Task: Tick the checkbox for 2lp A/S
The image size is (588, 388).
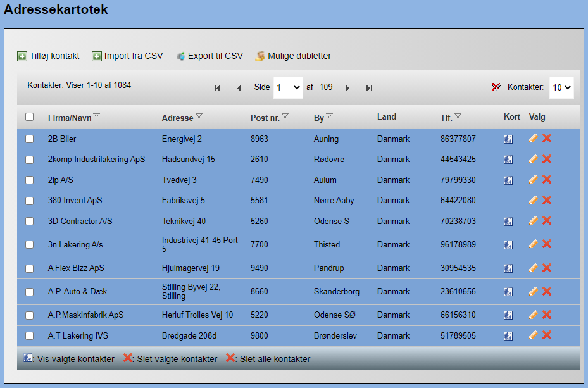Action: click(30, 180)
